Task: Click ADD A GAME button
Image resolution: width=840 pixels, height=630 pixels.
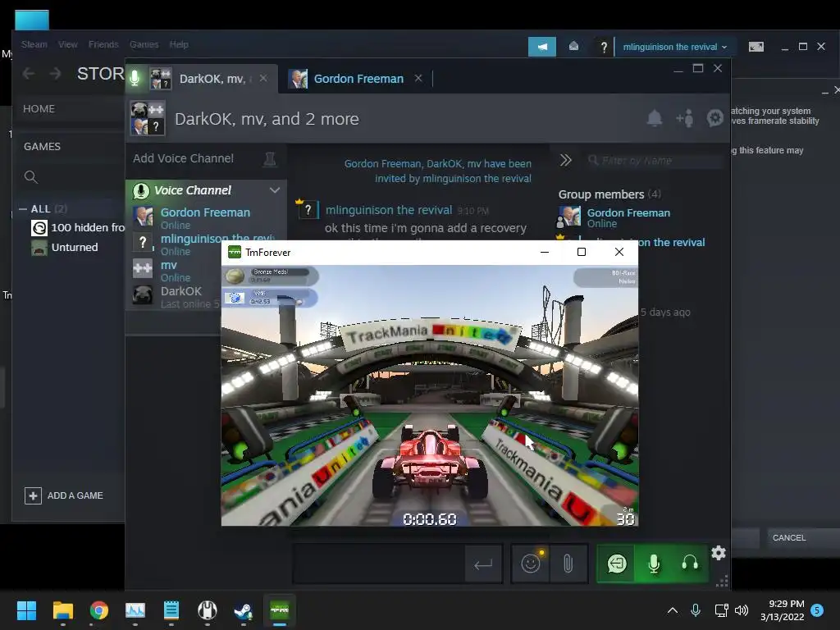Action: point(64,495)
